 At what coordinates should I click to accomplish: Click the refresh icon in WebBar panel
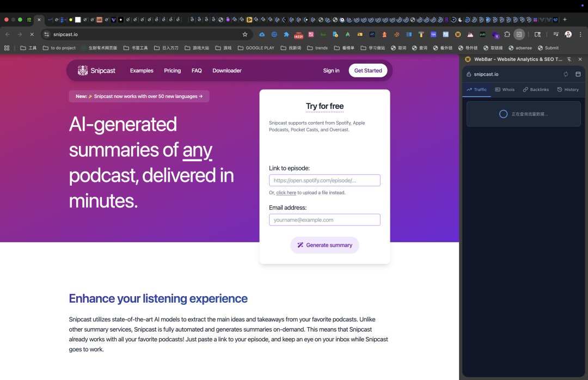click(566, 74)
